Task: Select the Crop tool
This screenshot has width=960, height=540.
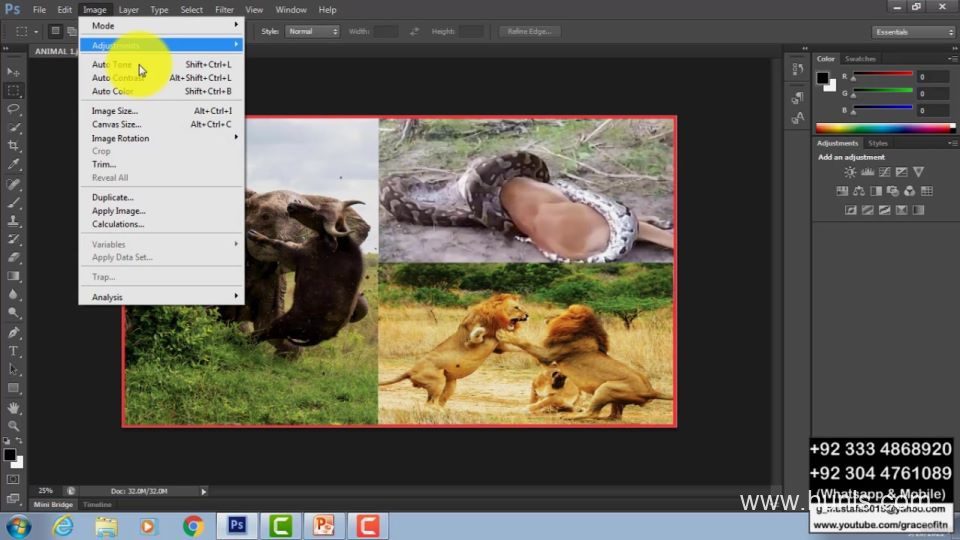Action: tap(13, 146)
